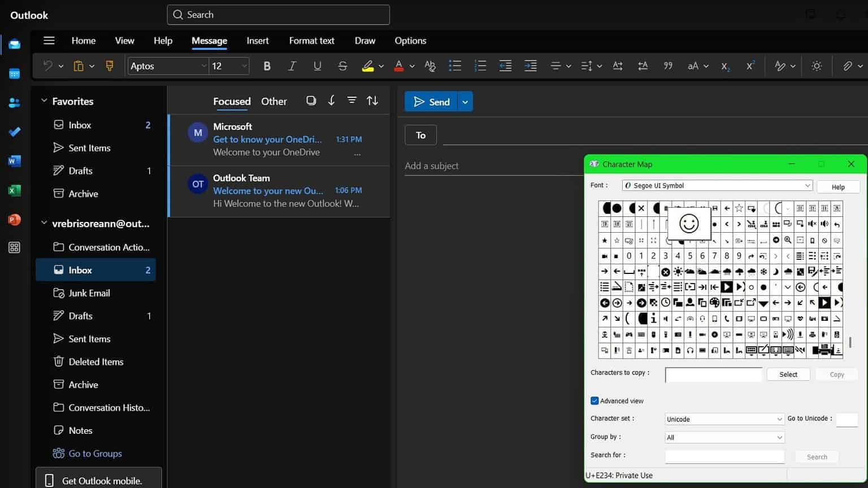Open the Outlook Team welcome email
This screenshot has height=488, width=868.
[x=280, y=191]
